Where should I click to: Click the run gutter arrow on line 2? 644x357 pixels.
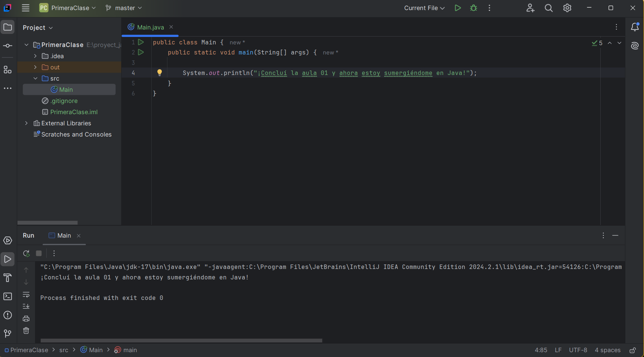(x=141, y=52)
